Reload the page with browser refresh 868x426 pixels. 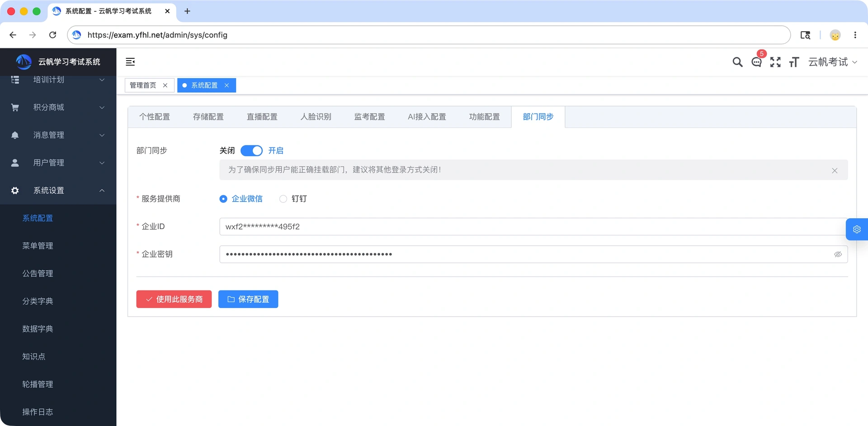(x=52, y=35)
